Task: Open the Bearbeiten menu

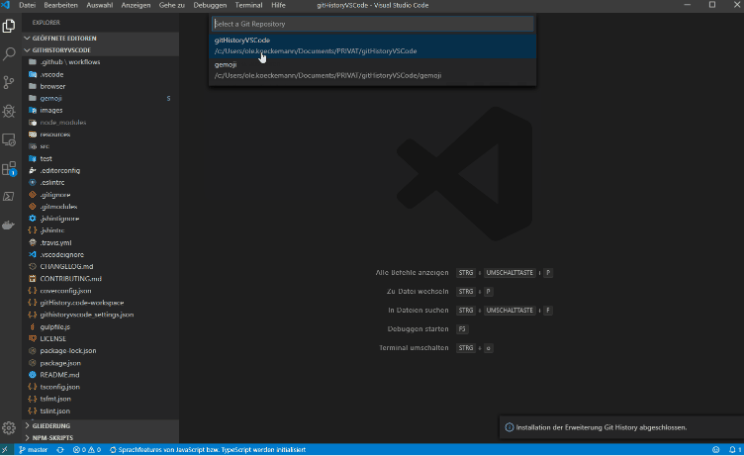Action: [61, 5]
